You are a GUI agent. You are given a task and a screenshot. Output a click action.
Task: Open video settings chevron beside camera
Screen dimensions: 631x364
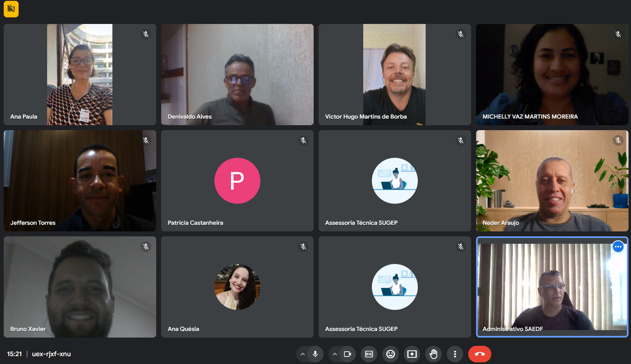pos(335,354)
